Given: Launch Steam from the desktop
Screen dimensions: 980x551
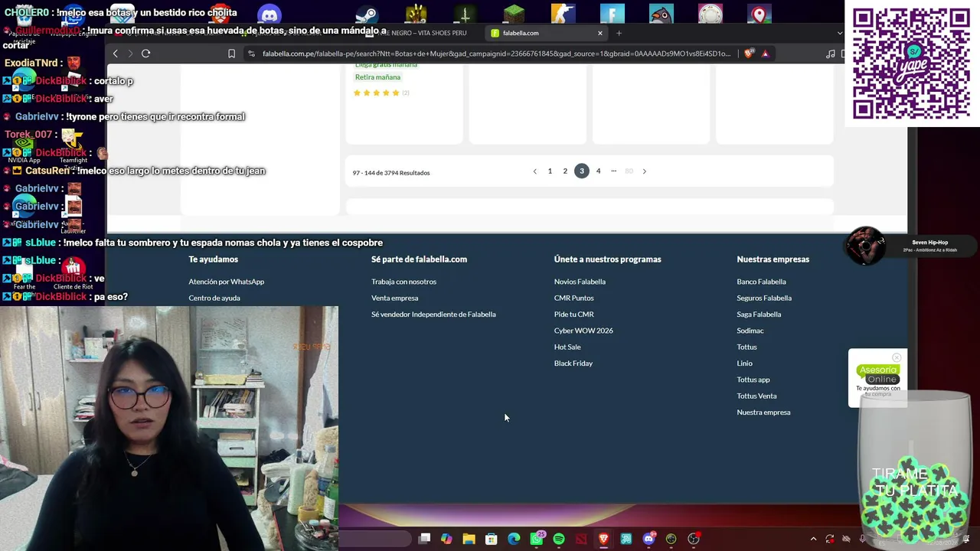Looking at the screenshot, I should pos(367,15).
